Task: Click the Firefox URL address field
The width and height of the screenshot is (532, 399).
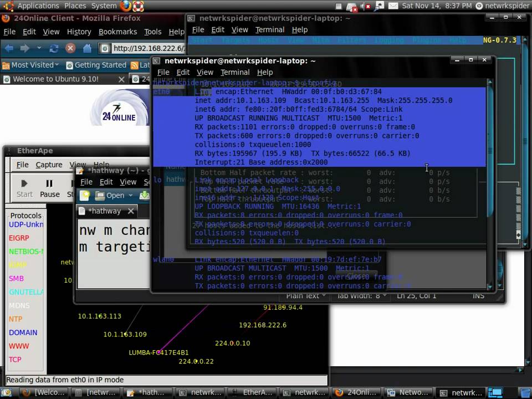Action: (142, 48)
